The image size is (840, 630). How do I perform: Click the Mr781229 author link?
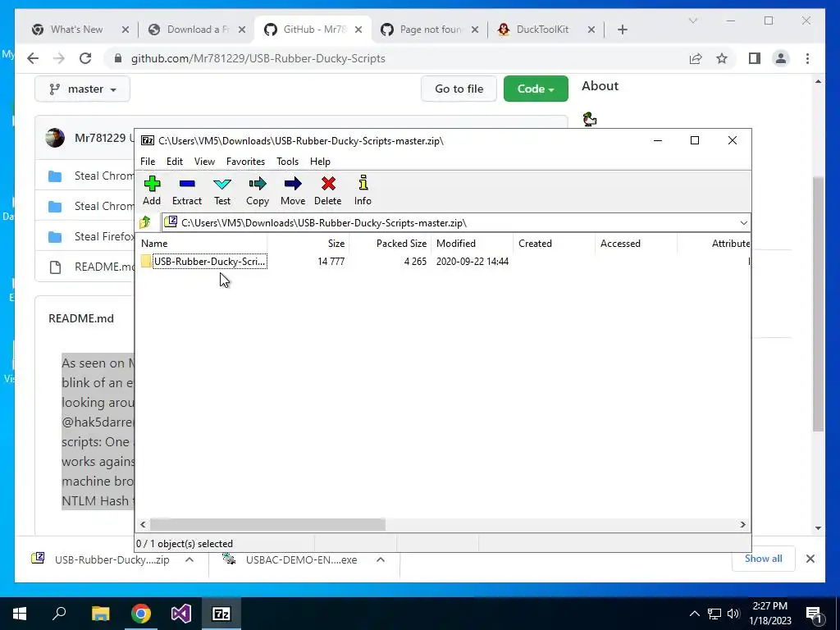click(100, 138)
